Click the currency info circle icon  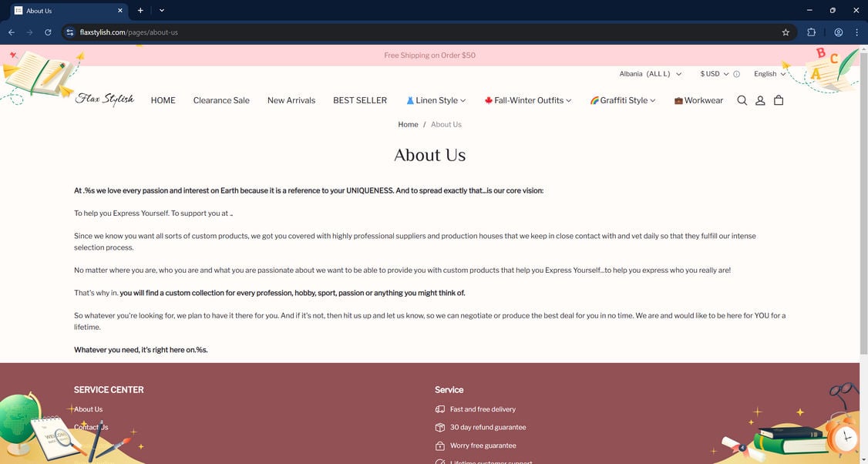(x=736, y=74)
